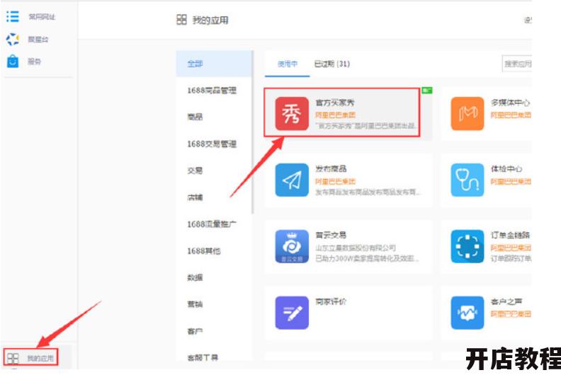
Task: Select the 1688商品管理 category
Action: [x=212, y=91]
